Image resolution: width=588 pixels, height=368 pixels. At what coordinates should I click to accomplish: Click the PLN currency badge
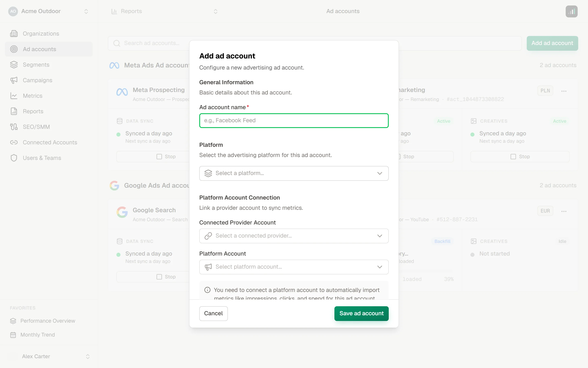pyautogui.click(x=545, y=91)
